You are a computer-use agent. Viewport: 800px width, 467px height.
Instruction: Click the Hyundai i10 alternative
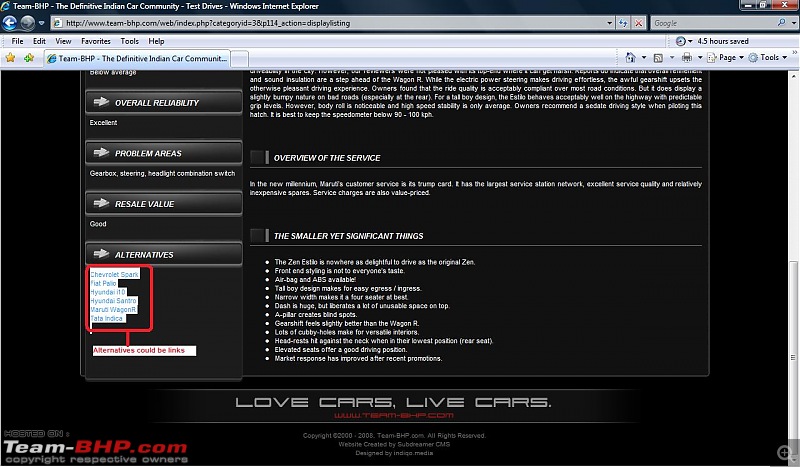tap(108, 292)
